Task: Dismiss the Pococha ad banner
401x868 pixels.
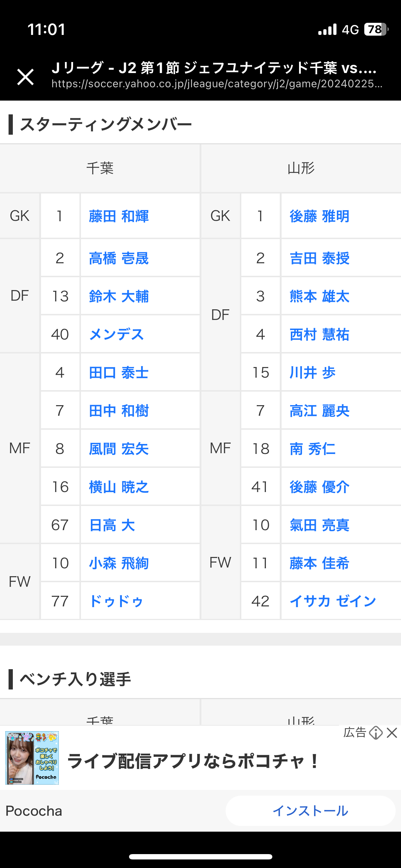Action: tap(392, 733)
